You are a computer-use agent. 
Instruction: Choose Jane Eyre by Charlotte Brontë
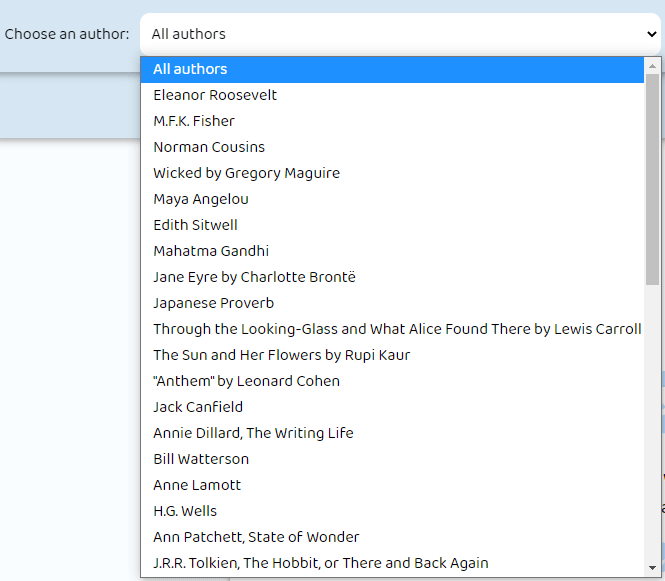click(392, 277)
